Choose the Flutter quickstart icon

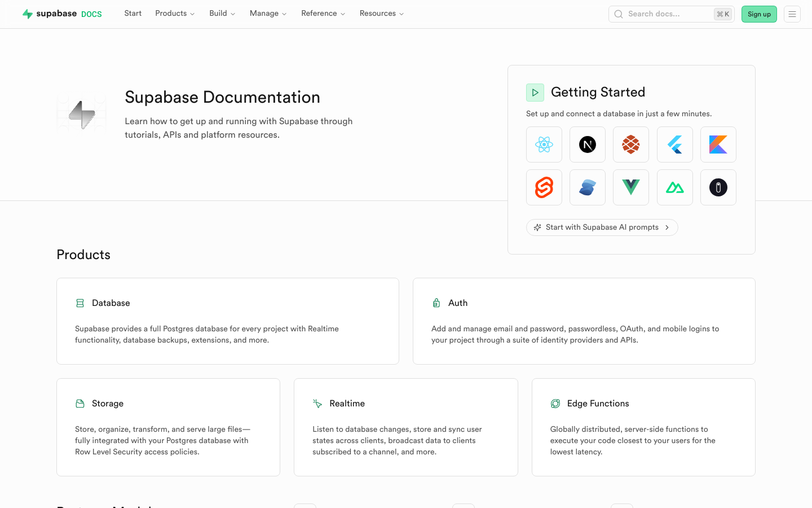click(674, 144)
